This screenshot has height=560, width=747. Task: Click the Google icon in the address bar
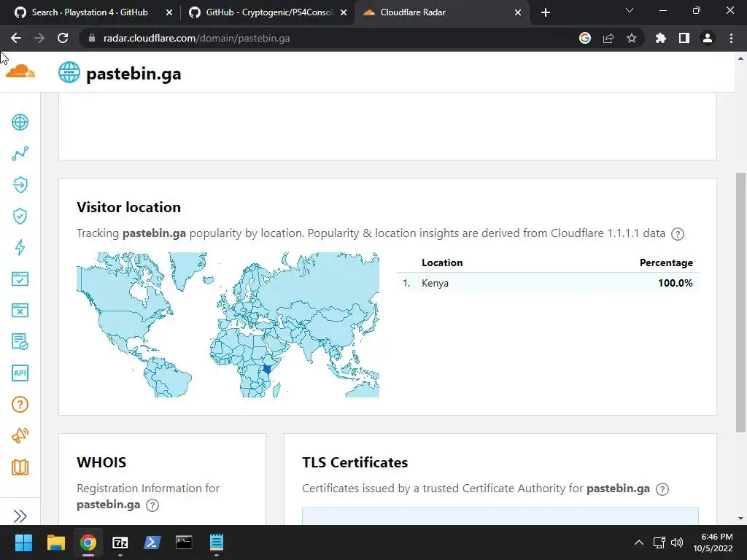(585, 38)
